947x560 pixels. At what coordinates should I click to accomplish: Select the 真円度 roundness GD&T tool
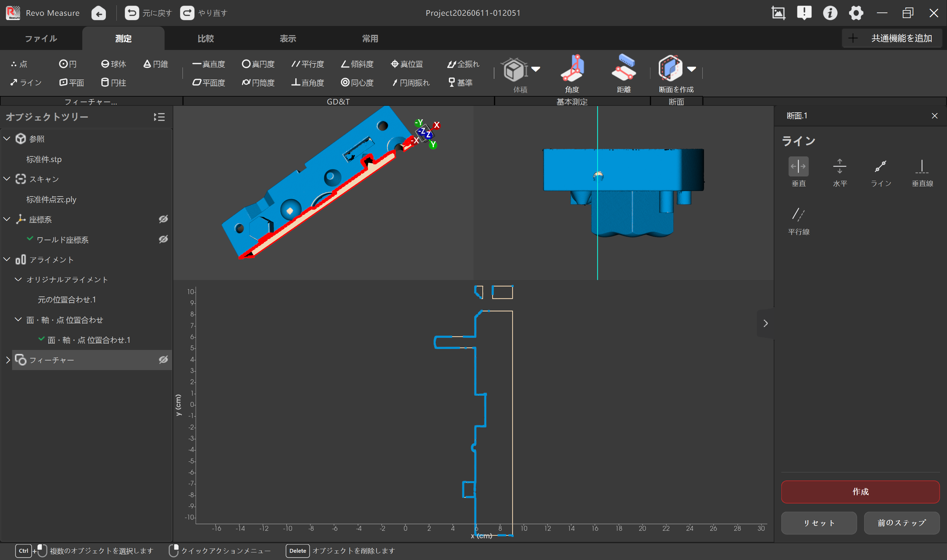(x=258, y=64)
